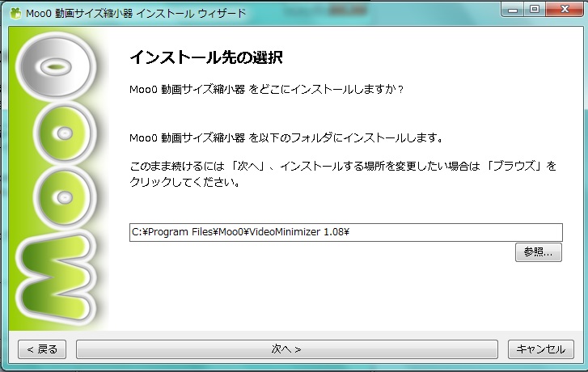This screenshot has height=372, width=588.
Task: Cancel the installation with キャンセル
Action: pos(541,349)
